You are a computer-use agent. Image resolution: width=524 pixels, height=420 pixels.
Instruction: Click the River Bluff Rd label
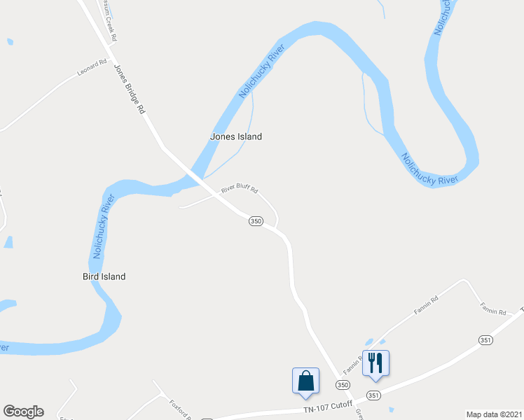point(240,188)
